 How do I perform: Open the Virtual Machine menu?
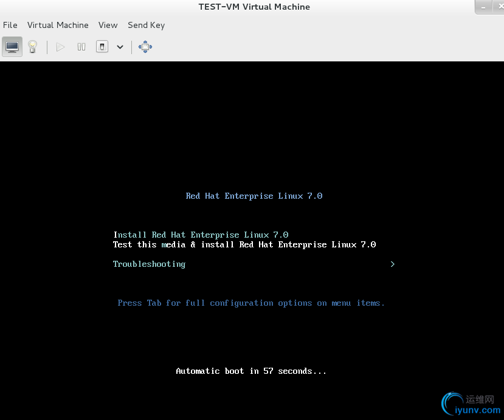click(x=58, y=25)
